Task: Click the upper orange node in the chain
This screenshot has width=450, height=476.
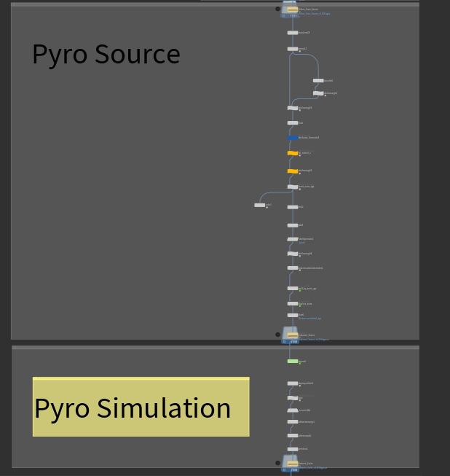Action: 293,153
